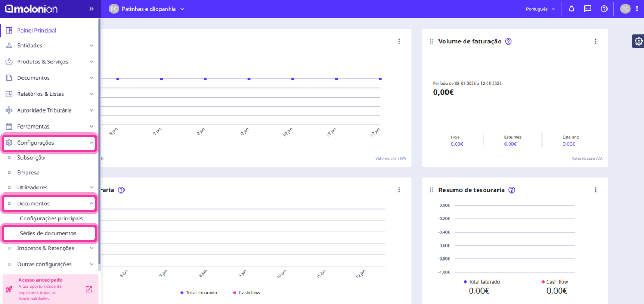Click the help question mark in top bar
The width and height of the screenshot is (644, 304).
pyautogui.click(x=604, y=9)
